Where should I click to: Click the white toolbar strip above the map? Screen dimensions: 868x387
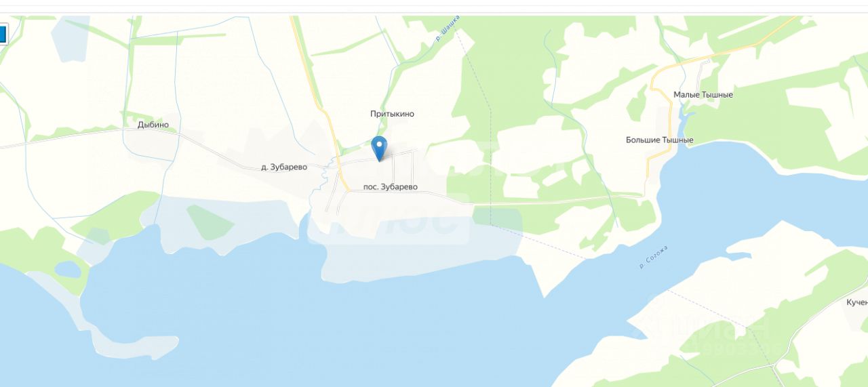click(434, 6)
